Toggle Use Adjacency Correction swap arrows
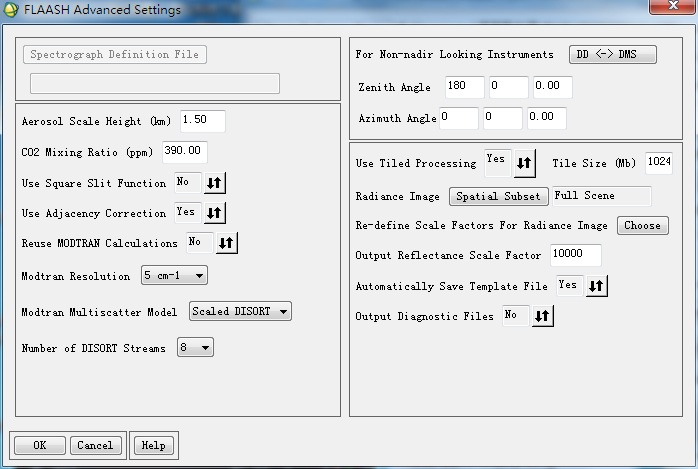This screenshot has height=469, width=698. tap(215, 213)
